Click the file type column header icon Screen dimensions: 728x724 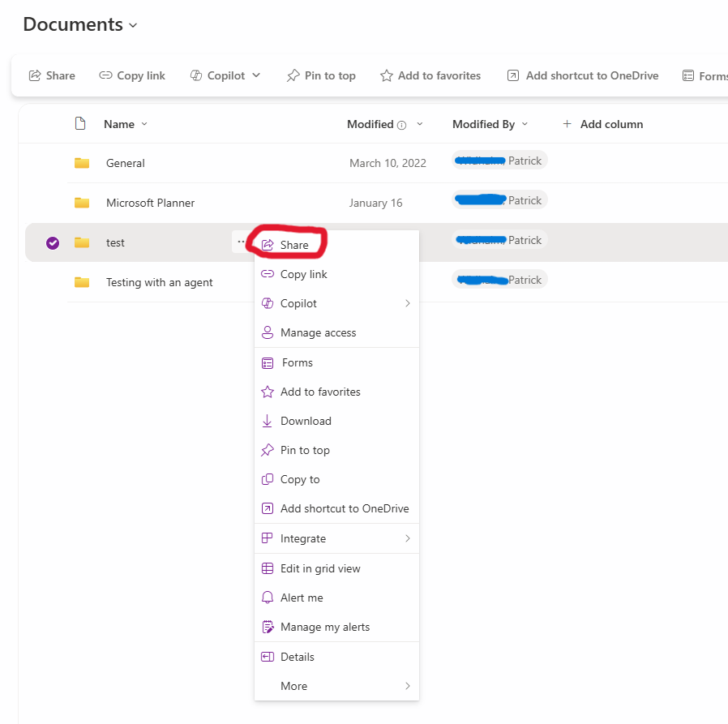tap(80, 123)
